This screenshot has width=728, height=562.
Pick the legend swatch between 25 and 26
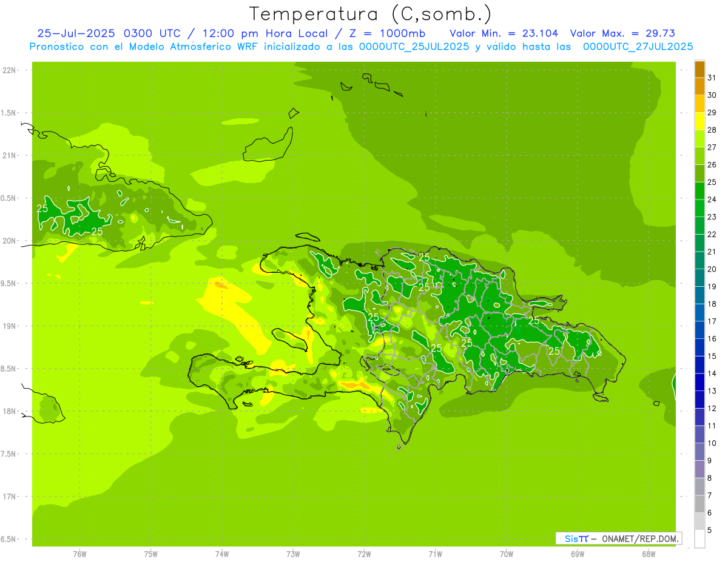tap(699, 173)
